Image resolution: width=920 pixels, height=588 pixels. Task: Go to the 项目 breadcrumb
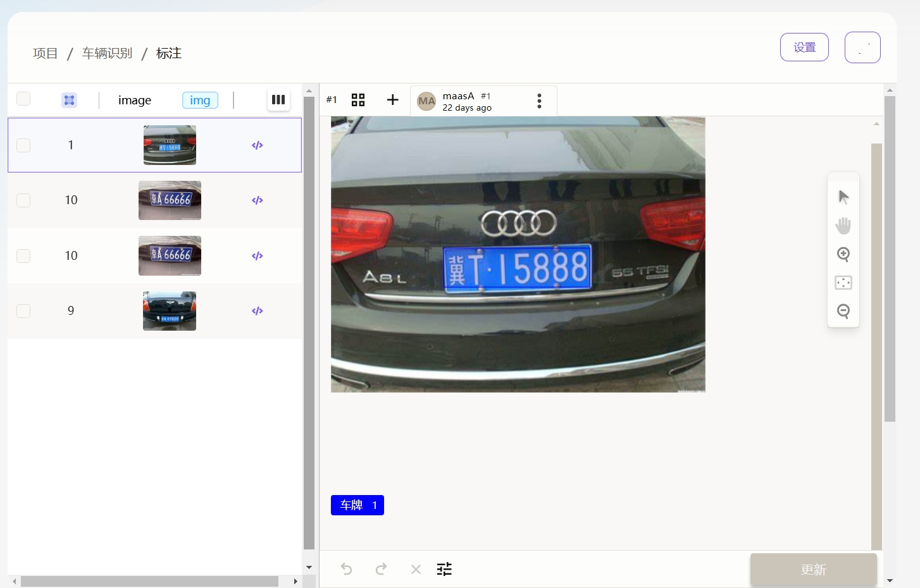(46, 53)
